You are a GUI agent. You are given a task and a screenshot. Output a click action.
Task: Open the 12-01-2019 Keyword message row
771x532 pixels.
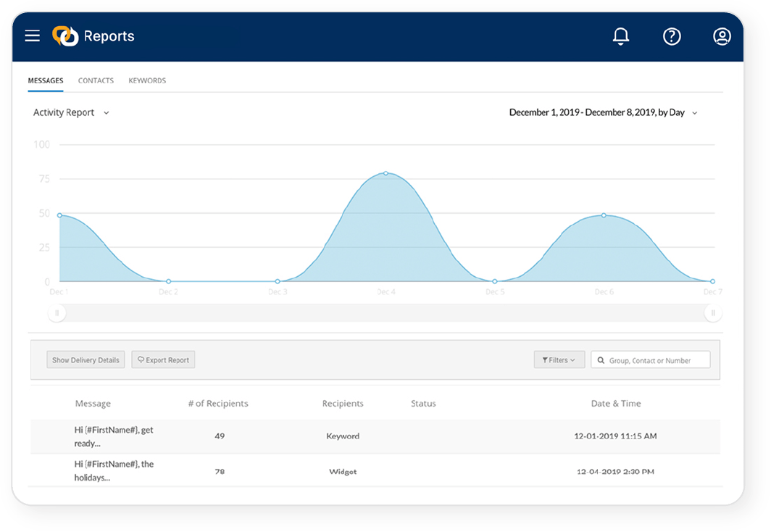tap(375, 436)
